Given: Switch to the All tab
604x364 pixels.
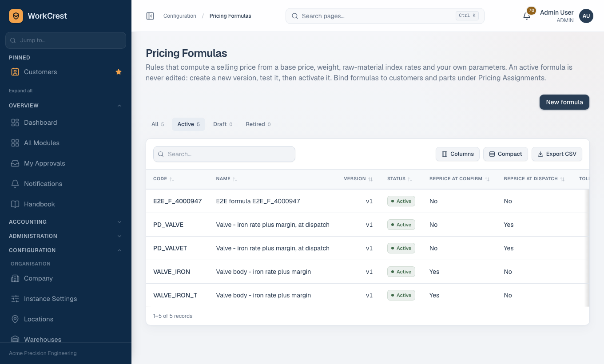Looking at the screenshot, I should tap(158, 124).
